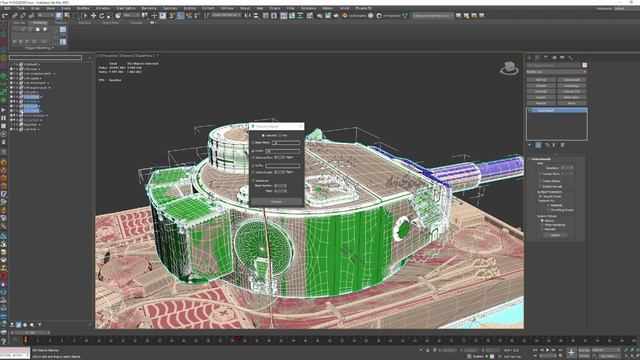Viewport: 640px width, 360px height.
Task: Open the Scripting menu
Action: tap(190, 8)
